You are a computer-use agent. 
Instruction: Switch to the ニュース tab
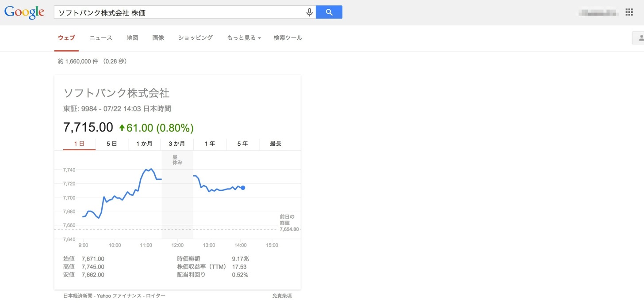[x=101, y=38]
